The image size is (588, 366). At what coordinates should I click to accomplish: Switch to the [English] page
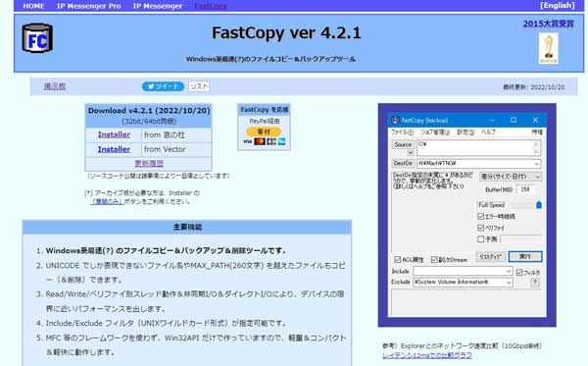(x=558, y=5)
